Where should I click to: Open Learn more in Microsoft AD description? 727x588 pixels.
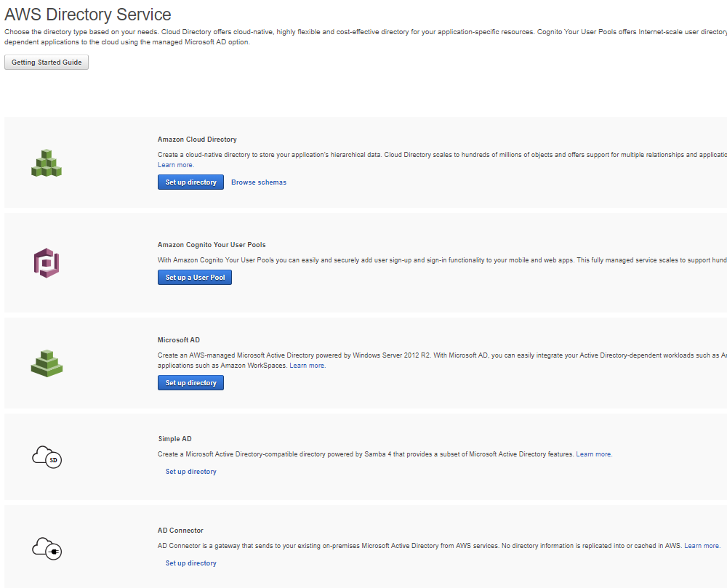pos(308,366)
